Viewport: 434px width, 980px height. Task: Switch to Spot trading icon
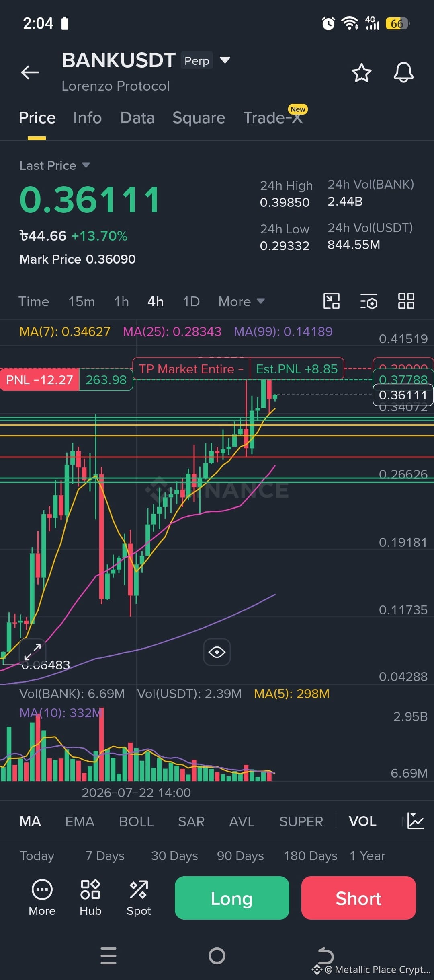[x=139, y=898]
